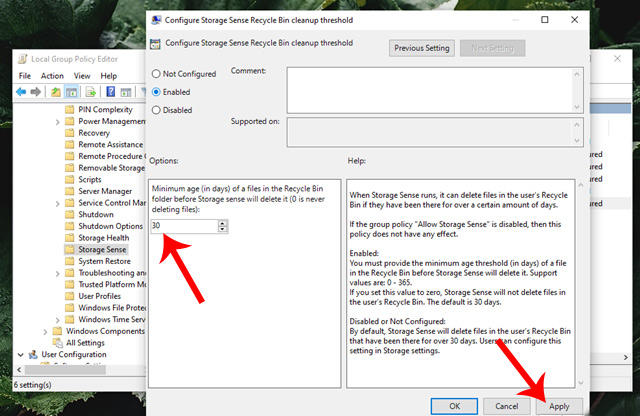Select the Not Configured radio button
The image size is (640, 416).
point(156,74)
